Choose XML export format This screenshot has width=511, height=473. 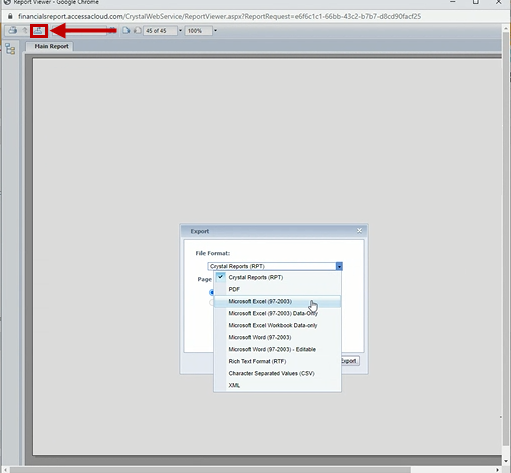tap(278, 385)
